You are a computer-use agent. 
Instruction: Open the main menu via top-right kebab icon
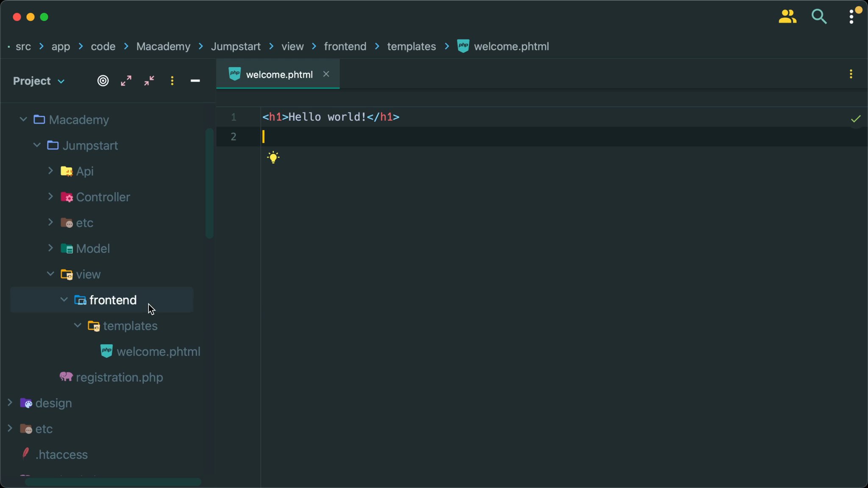[x=851, y=17]
